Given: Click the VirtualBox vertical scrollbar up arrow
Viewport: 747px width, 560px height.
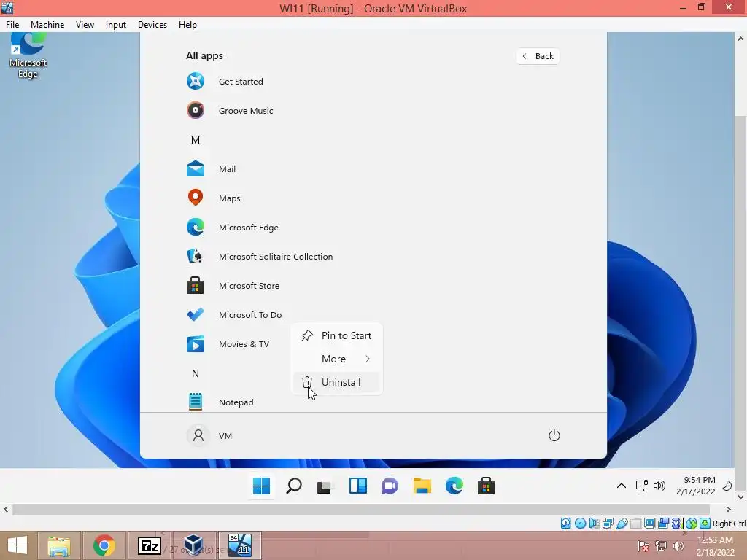Looking at the screenshot, I should (x=741, y=38).
